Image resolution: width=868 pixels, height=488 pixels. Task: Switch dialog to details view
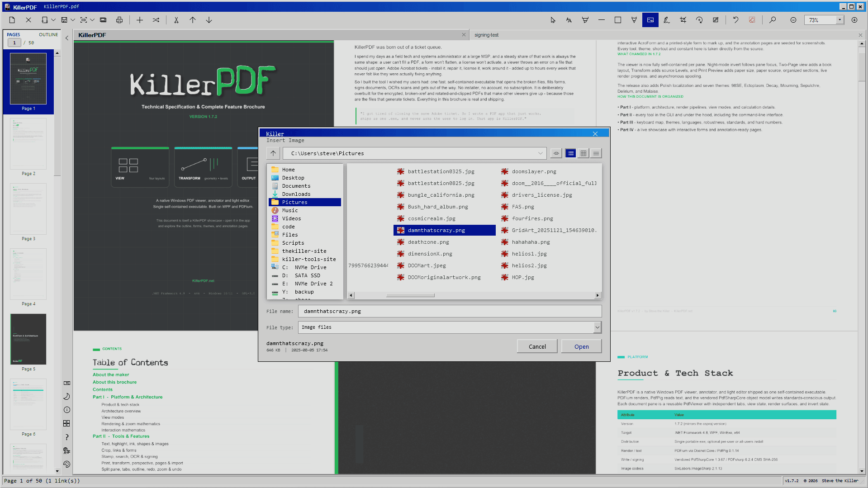[x=596, y=153]
